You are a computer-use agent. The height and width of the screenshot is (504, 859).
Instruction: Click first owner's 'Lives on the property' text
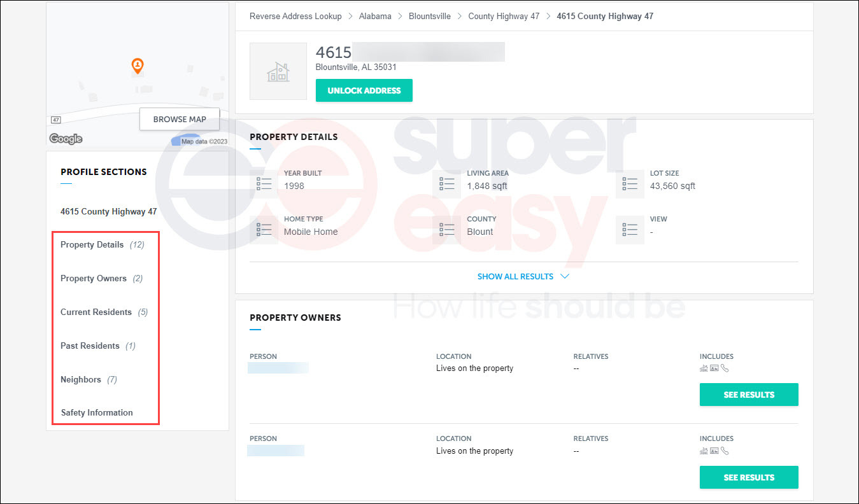coord(474,368)
